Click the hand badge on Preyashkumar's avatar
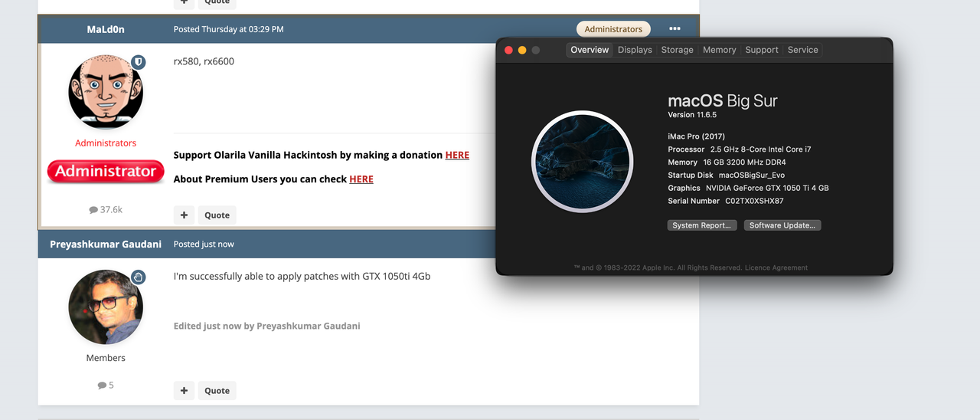 tap(139, 277)
